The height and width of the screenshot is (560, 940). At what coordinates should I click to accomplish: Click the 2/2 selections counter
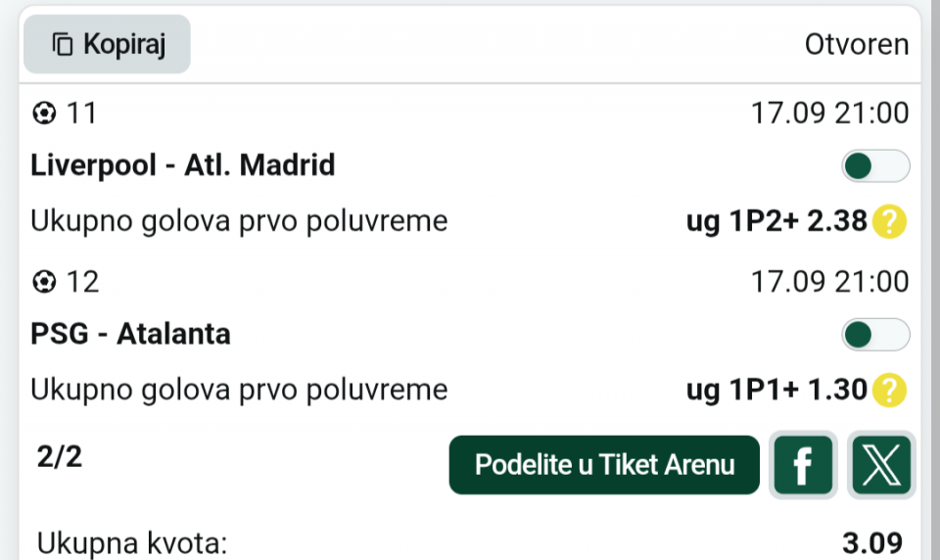(x=59, y=457)
